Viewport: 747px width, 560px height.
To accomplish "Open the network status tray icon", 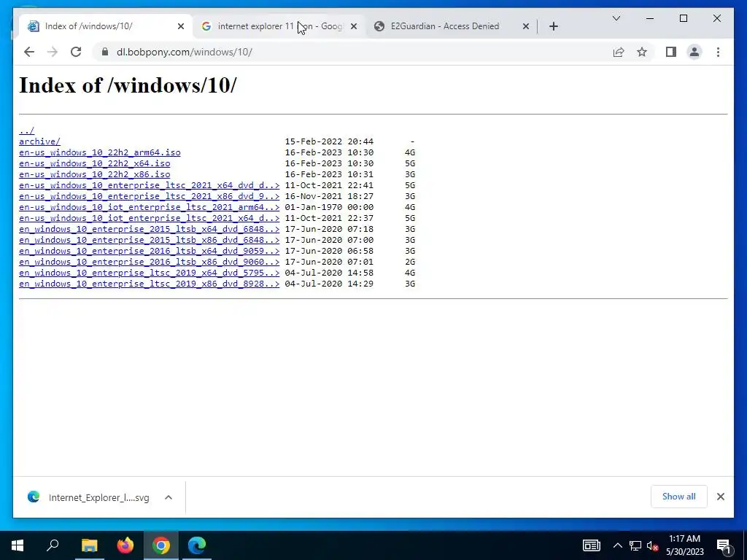I will pyautogui.click(x=635, y=545).
